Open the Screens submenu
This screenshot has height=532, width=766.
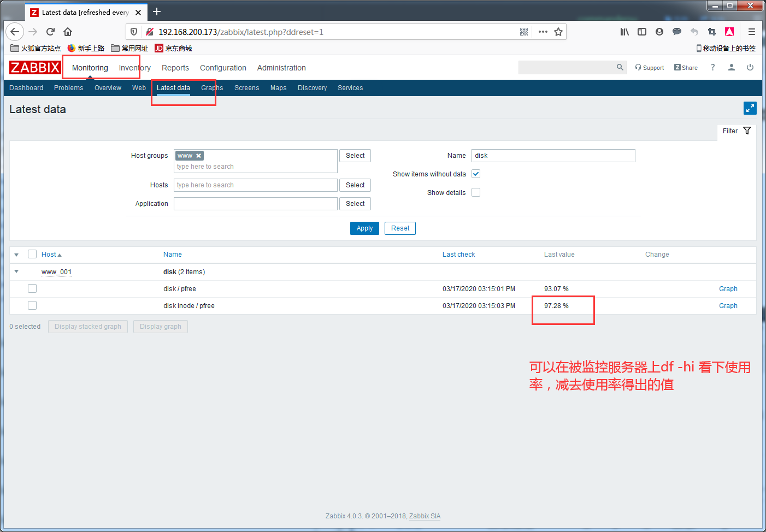tap(247, 88)
